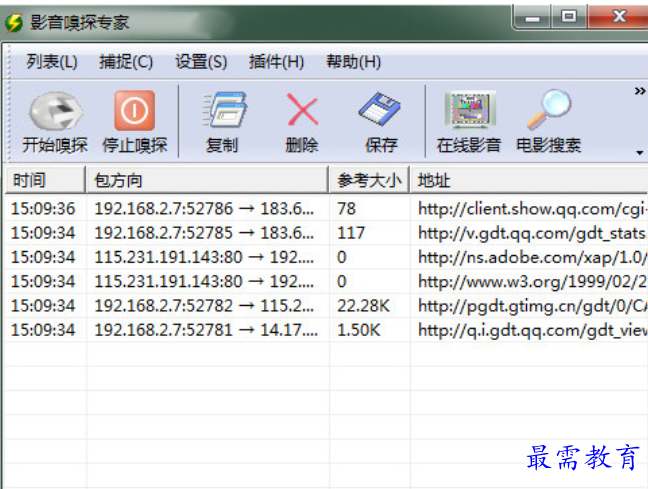Sort by the 地址 column header
This screenshot has width=648, height=489.
coord(529,180)
